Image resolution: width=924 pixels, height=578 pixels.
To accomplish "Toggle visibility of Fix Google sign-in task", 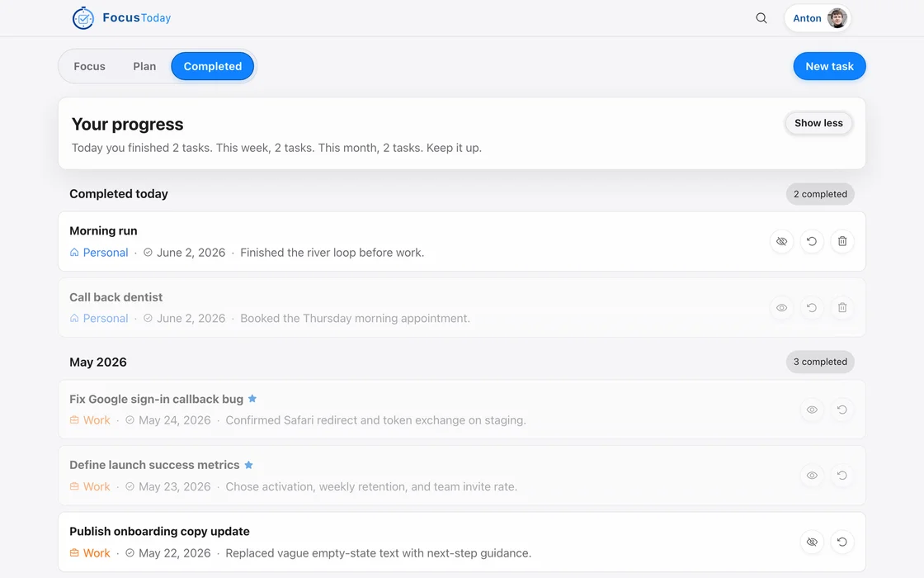I will [812, 410].
